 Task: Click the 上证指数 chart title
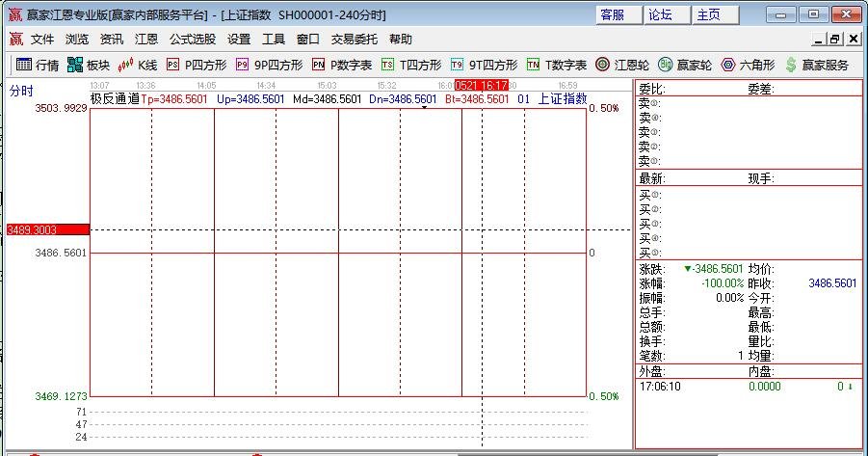(x=563, y=99)
